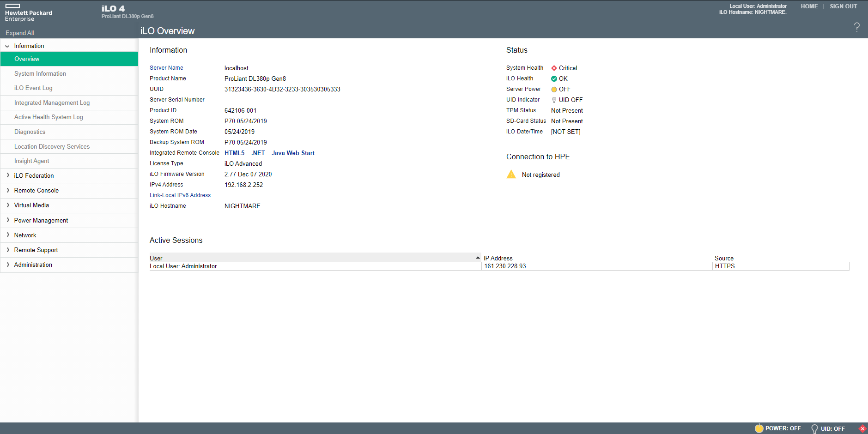Select the Overview menu item
Viewport: 868px width, 434px height.
click(69, 59)
